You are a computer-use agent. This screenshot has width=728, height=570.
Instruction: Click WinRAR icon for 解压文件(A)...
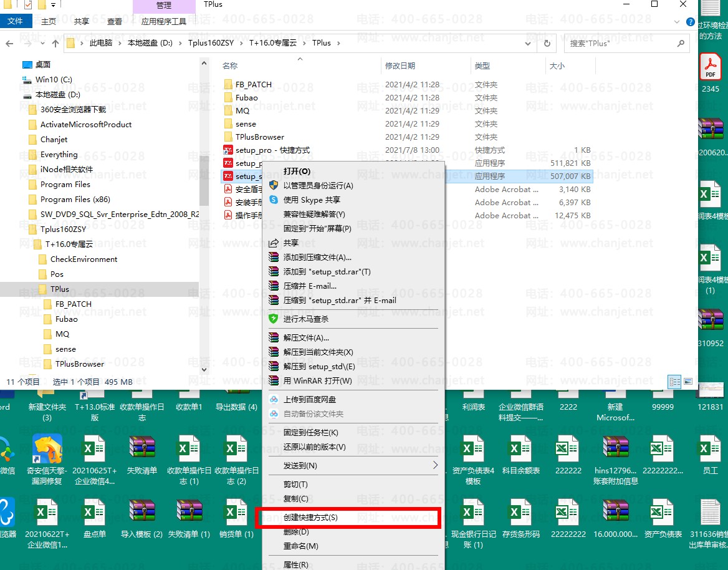274,338
